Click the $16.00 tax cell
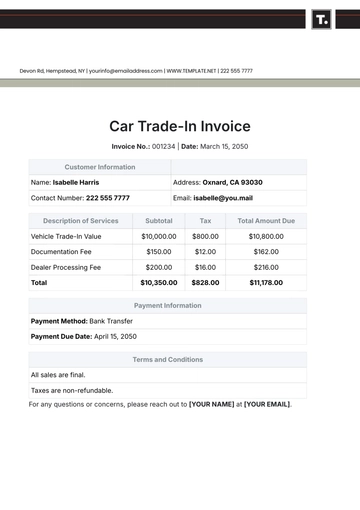 coord(205,267)
